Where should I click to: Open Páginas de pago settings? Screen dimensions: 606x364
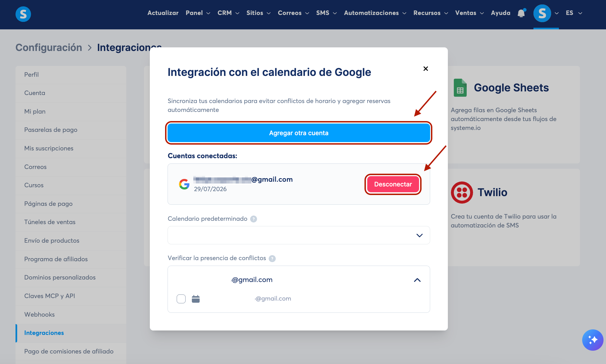tap(71, 204)
